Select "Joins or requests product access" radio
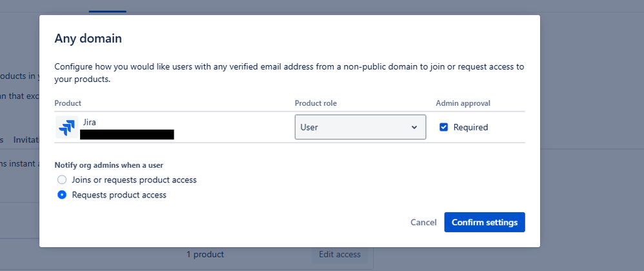The height and width of the screenshot is (271, 644). coord(62,180)
